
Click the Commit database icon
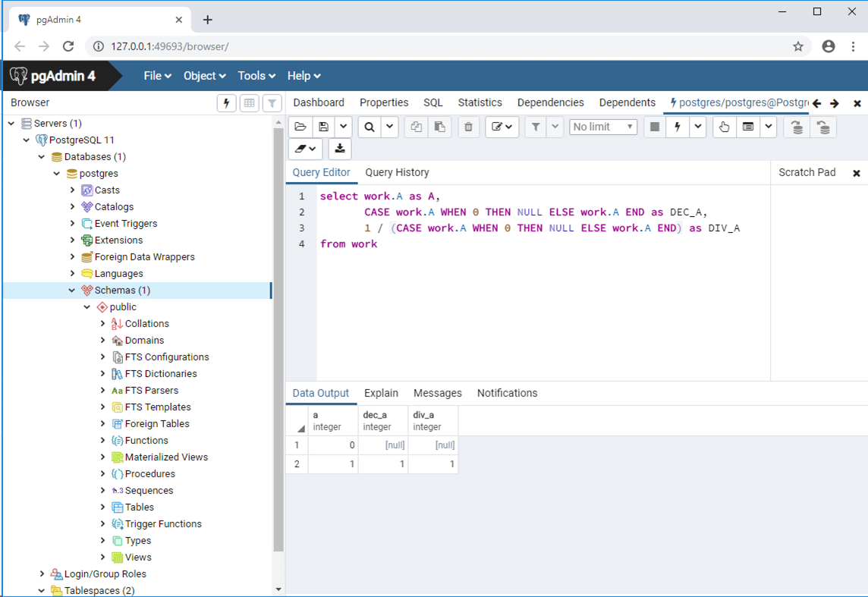[797, 127]
